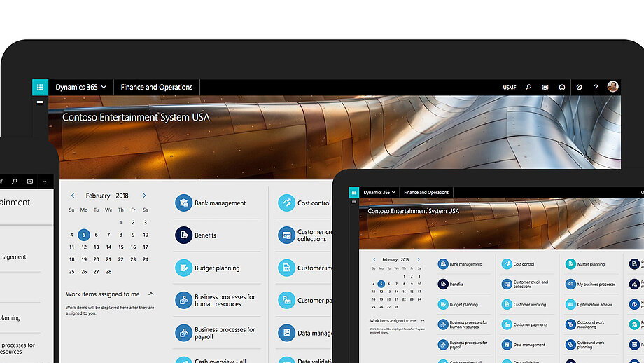Collapse Work items assigned to me on large monitor

coord(150,294)
